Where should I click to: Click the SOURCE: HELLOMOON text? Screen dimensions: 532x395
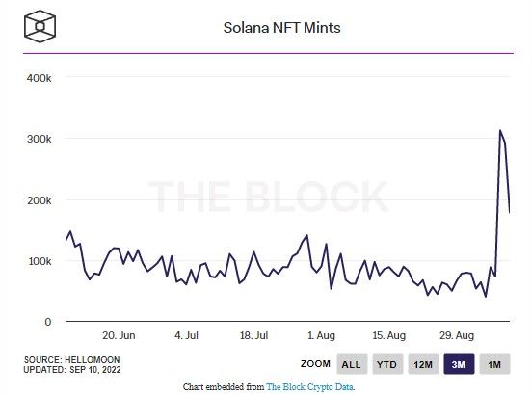point(71,359)
